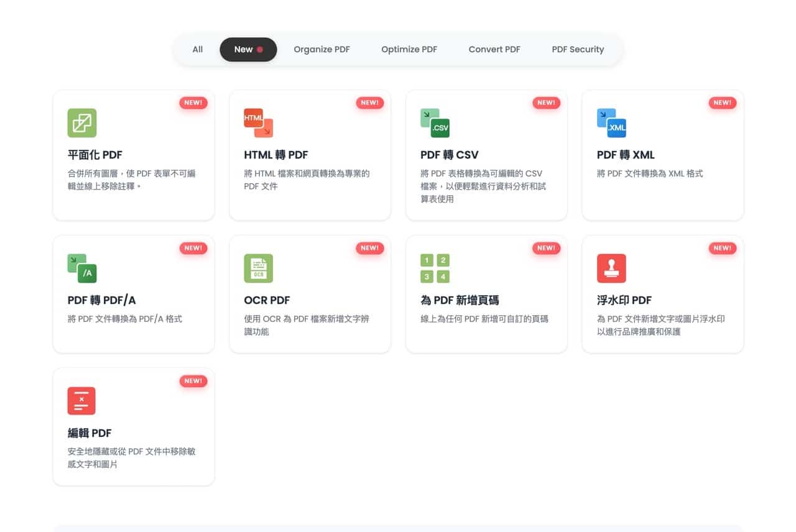This screenshot has height=532, width=796.
Task: Open the PDF 轉 CSV tool card
Action: (x=449, y=155)
